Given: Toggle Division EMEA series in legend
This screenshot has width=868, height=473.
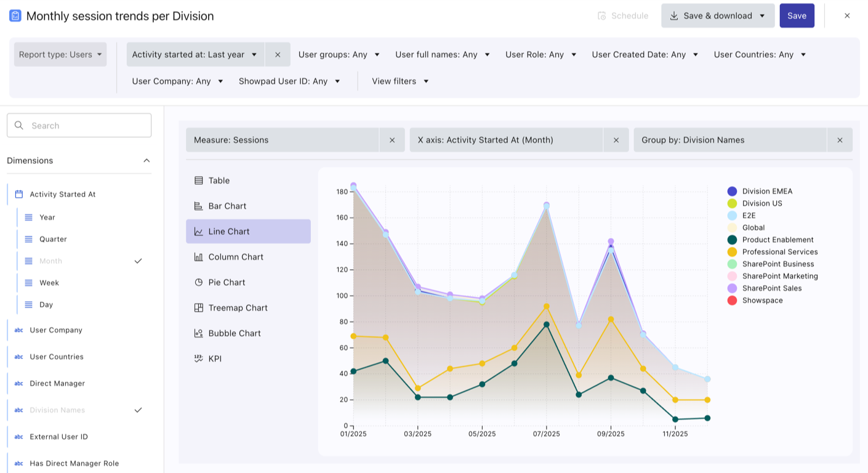Looking at the screenshot, I should pyautogui.click(x=732, y=192).
